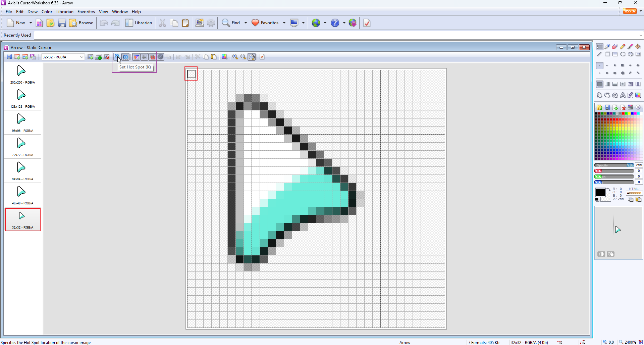Screen dimensions: 644x345
Task: Click the Browse button
Action: click(81, 23)
